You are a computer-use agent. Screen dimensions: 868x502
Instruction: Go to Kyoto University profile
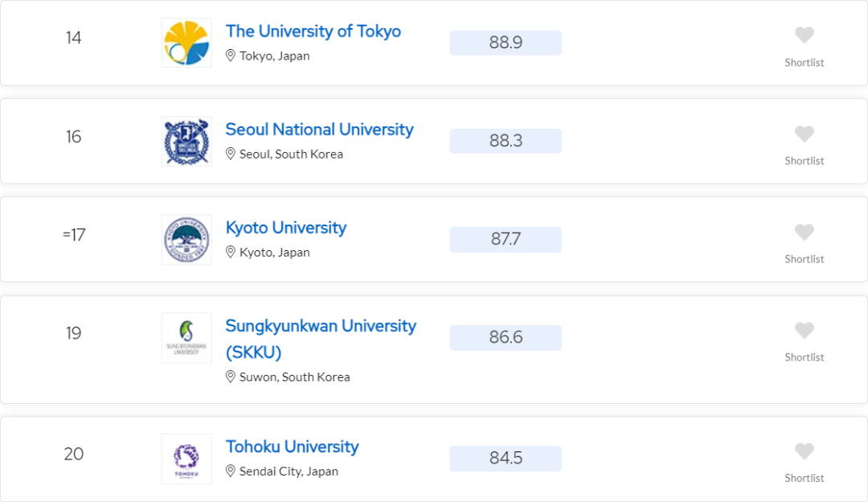(285, 228)
